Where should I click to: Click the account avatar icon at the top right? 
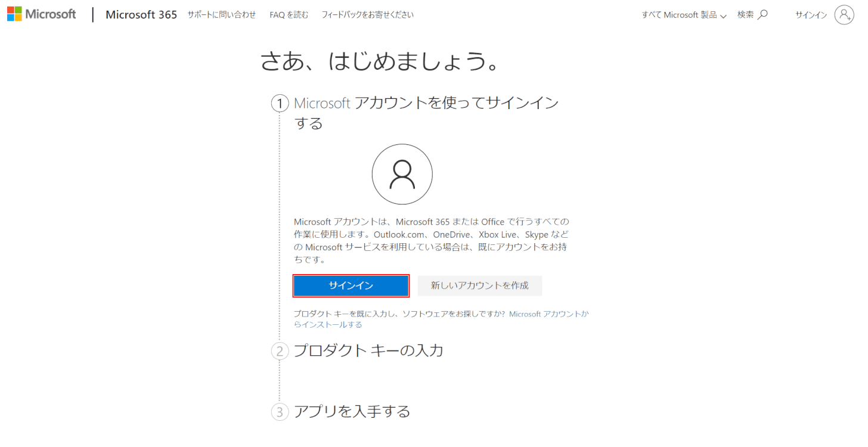pos(844,15)
